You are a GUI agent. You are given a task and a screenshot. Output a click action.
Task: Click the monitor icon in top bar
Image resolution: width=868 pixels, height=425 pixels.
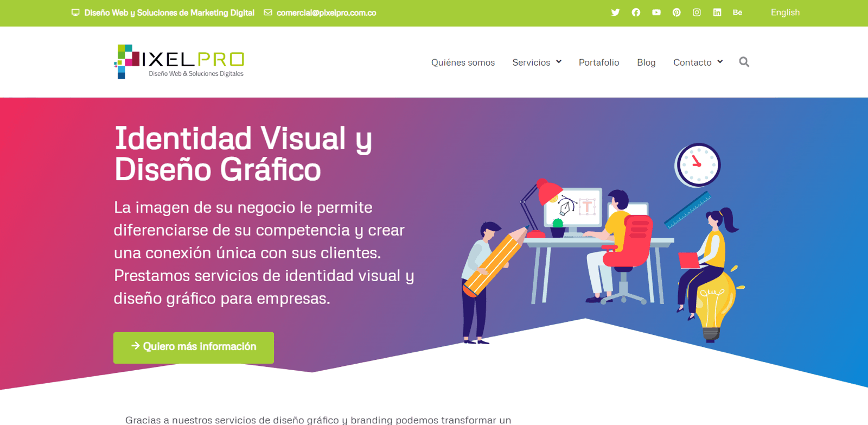click(75, 12)
